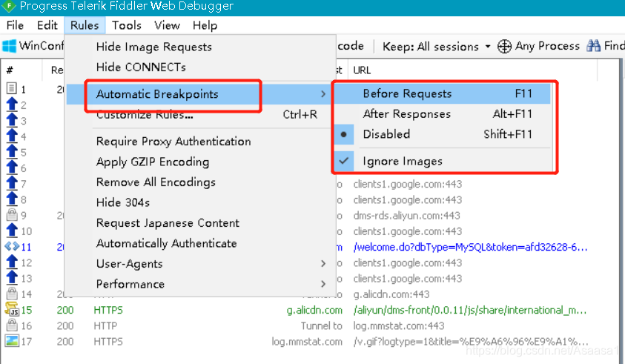The height and width of the screenshot is (364, 625).
Task: Open the File menu
Action: [x=15, y=25]
